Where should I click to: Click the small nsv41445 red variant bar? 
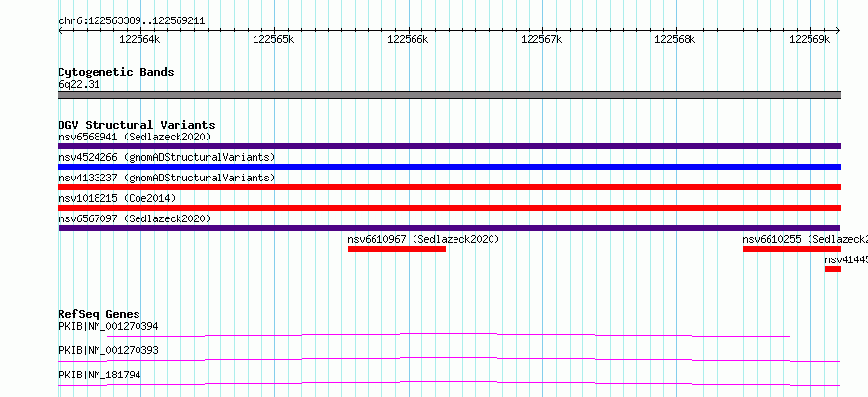point(833,269)
